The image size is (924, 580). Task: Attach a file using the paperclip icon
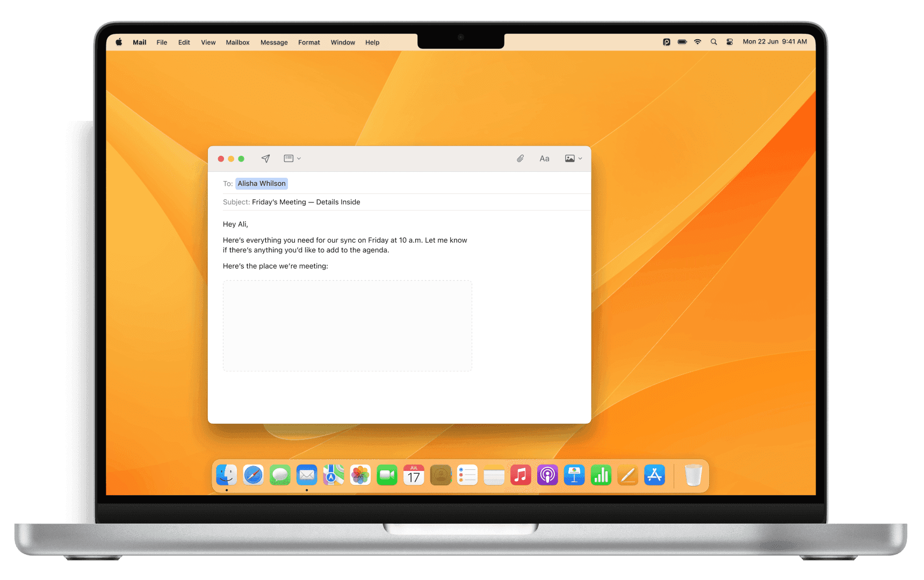click(520, 158)
